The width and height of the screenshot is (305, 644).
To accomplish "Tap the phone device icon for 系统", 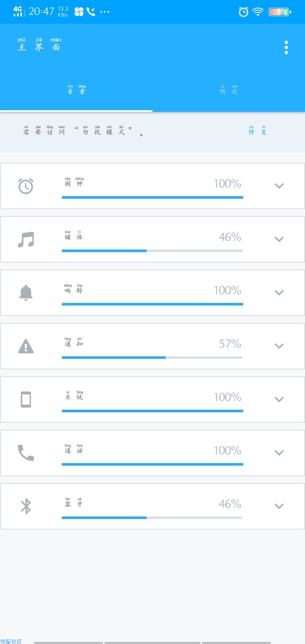I will 26,400.
